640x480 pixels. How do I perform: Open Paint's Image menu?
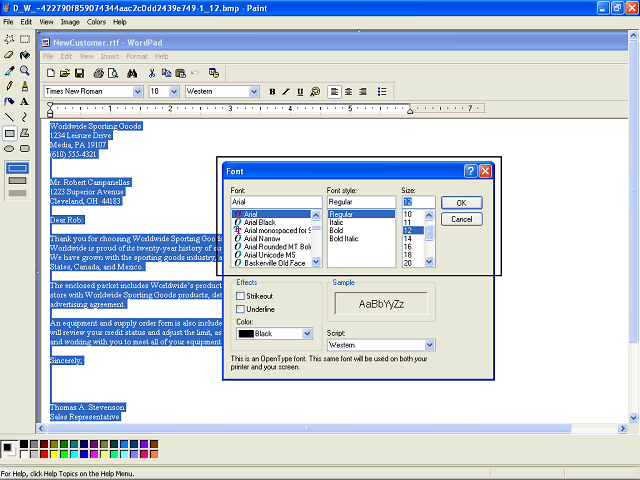(x=70, y=22)
